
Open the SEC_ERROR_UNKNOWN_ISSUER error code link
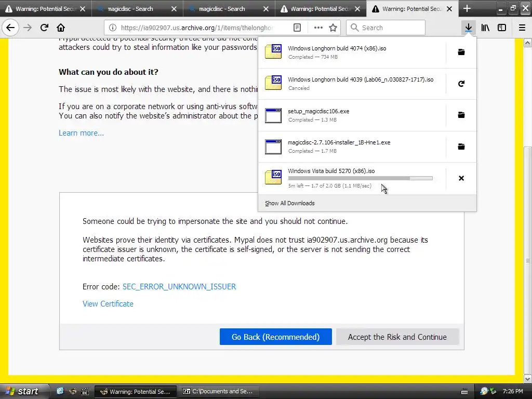pos(179,287)
